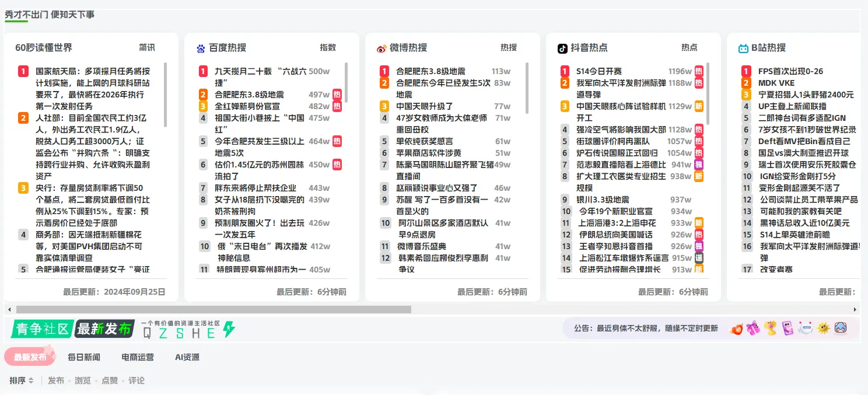
Task: Click the pink card icon in announcement bar
Action: 787,328
